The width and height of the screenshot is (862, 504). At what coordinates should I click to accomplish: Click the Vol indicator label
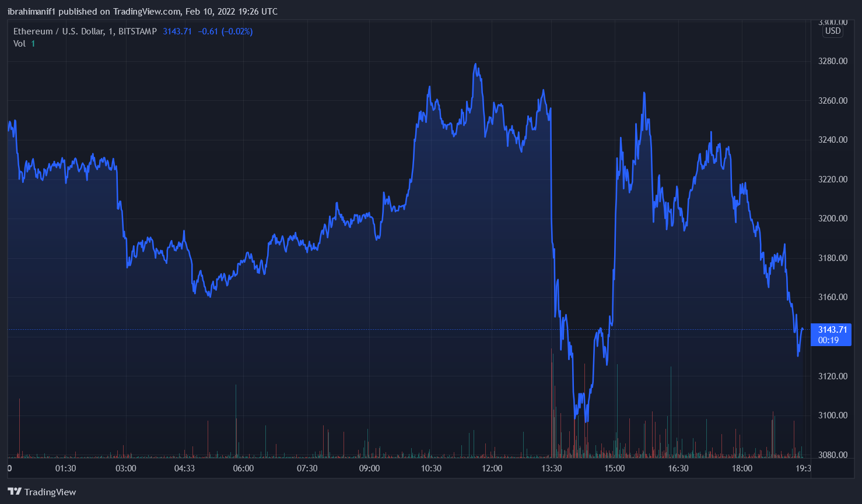(x=19, y=44)
